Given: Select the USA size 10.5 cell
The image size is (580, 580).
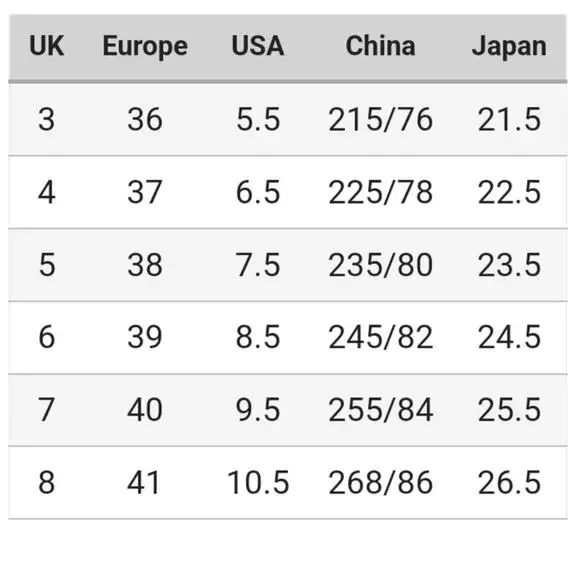Looking at the screenshot, I should 258,482.
